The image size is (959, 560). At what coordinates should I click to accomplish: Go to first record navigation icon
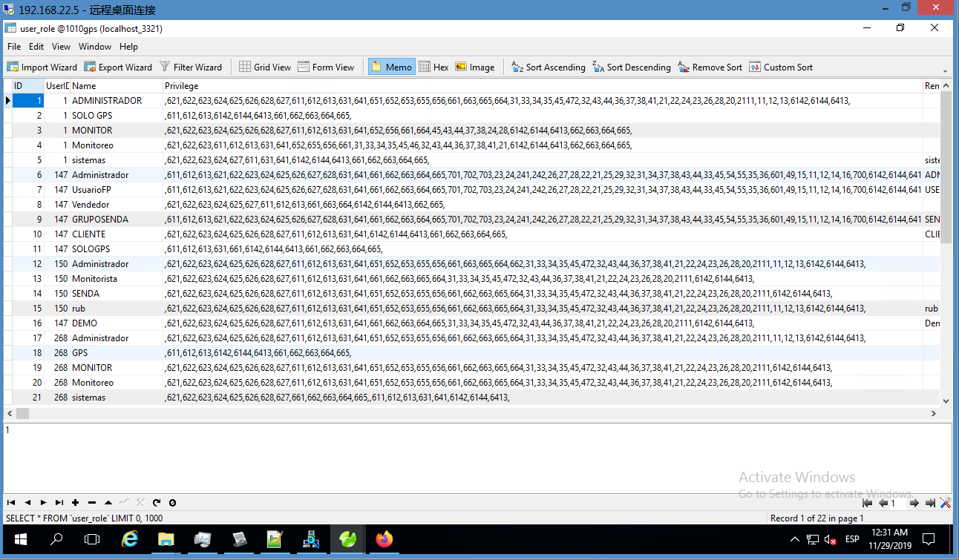tap(11, 503)
